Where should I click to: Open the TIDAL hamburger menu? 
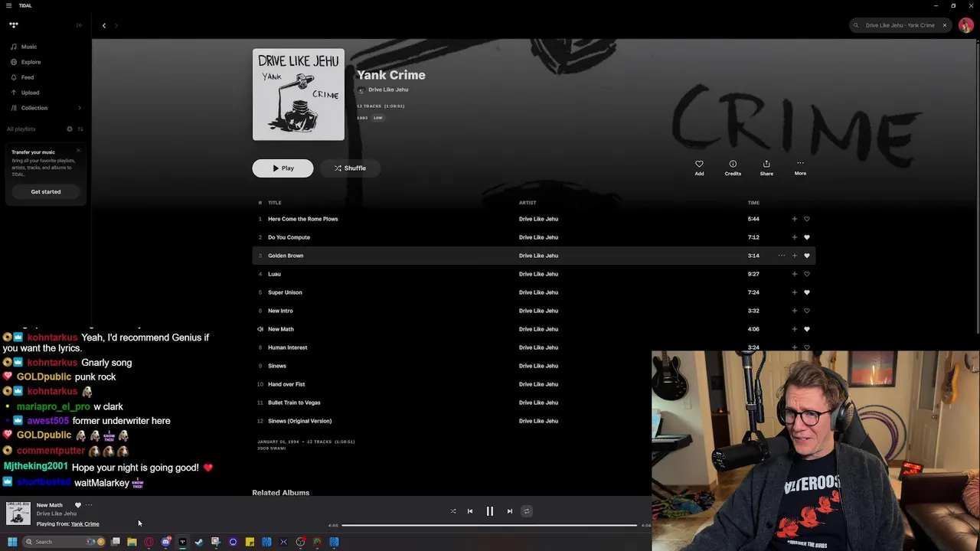click(x=8, y=5)
